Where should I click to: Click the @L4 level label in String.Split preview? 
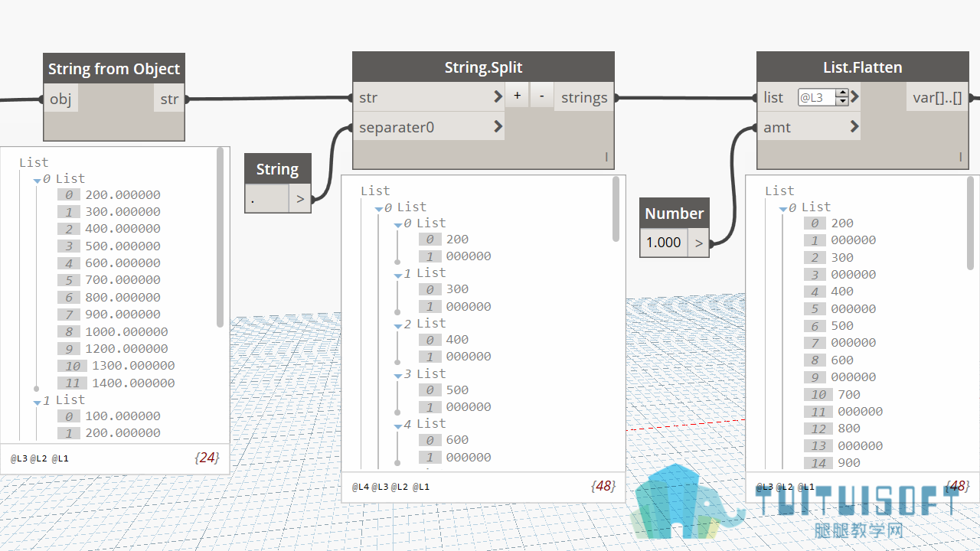point(360,487)
